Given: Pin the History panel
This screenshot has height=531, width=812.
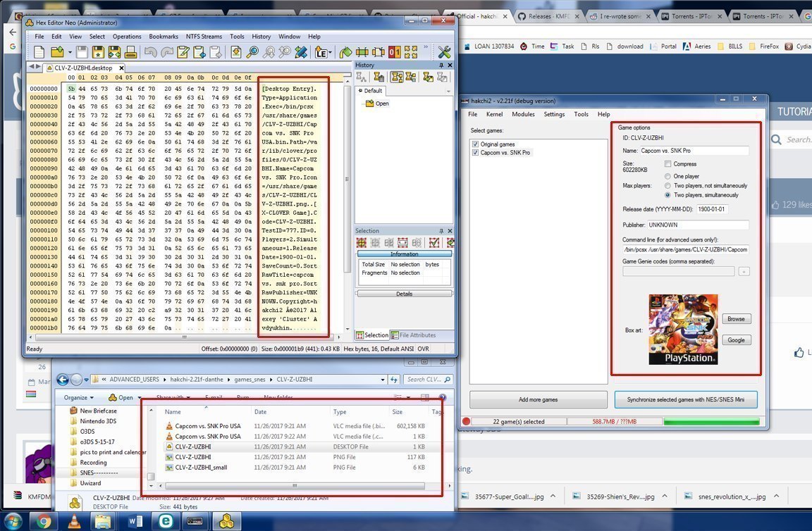Looking at the screenshot, I should pos(441,65).
